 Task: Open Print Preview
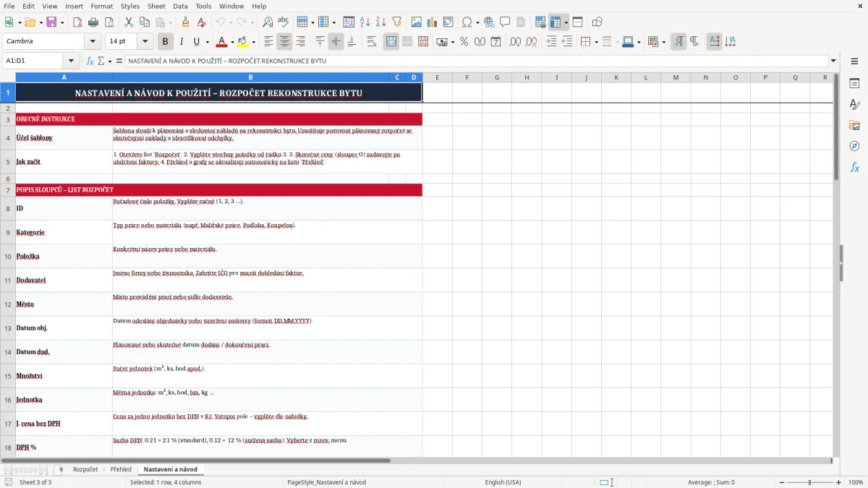(x=109, y=22)
